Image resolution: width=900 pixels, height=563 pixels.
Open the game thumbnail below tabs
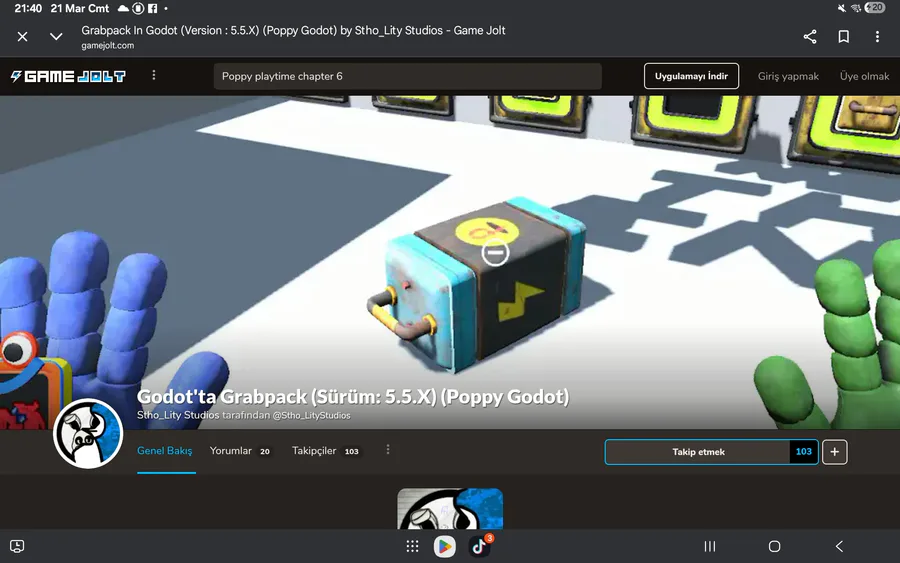tap(450, 508)
